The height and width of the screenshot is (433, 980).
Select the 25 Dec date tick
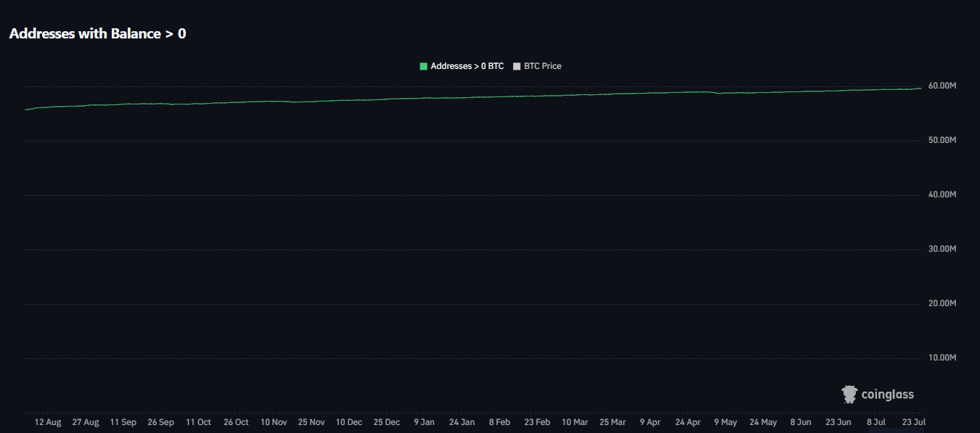[387, 422]
